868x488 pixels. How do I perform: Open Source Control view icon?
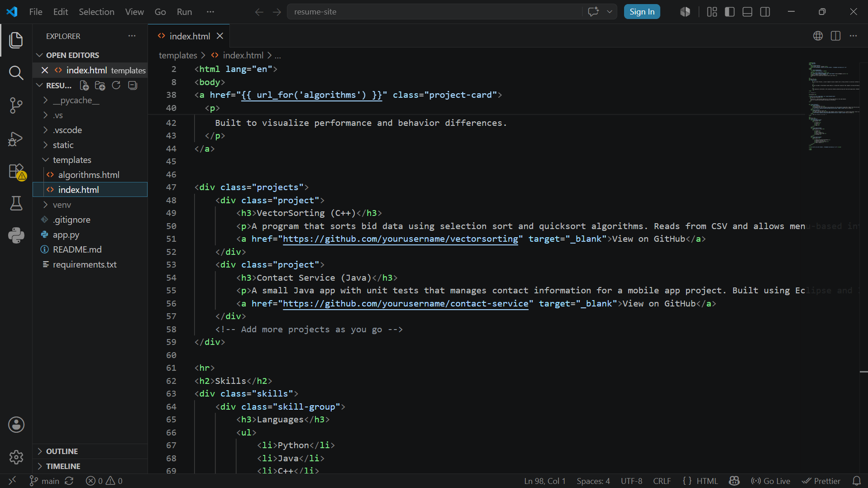click(16, 105)
